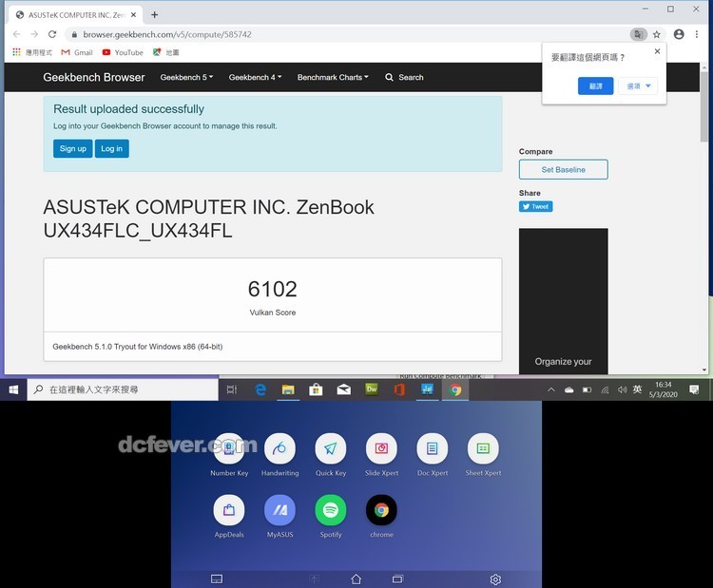Open ScreenPad app switcher icon

pyautogui.click(x=397, y=579)
